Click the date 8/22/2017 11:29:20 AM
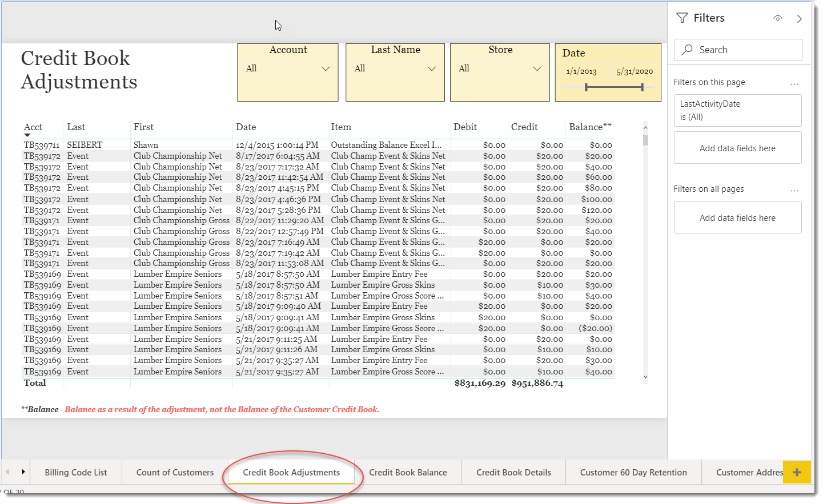823x504 pixels. (280, 220)
